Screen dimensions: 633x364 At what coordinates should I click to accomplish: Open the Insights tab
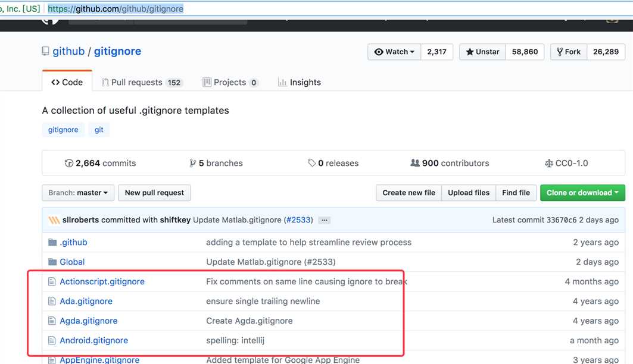(x=300, y=82)
